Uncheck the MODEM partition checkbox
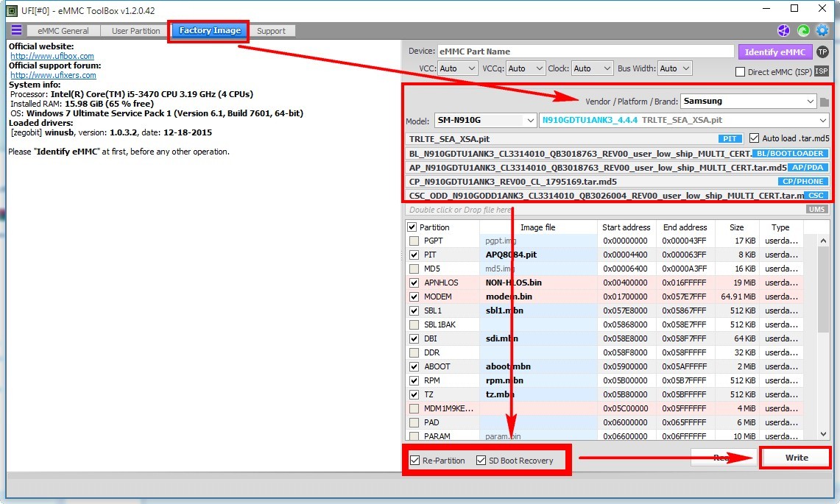Screen dimensions: 840x504 coord(414,297)
